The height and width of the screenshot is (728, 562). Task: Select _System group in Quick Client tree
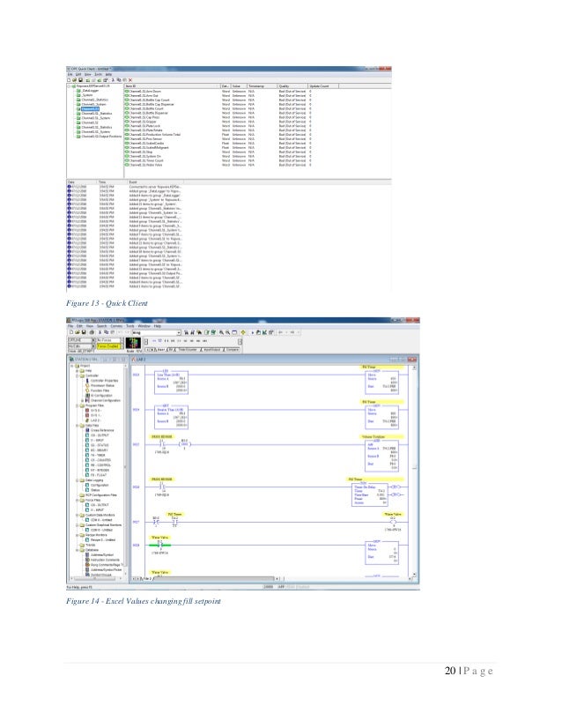tap(87, 95)
